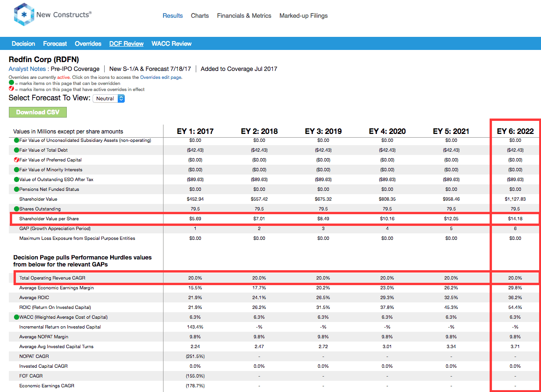Click the New Constructs logo
Viewport: 541px width, 392px height.
click(x=52, y=14)
